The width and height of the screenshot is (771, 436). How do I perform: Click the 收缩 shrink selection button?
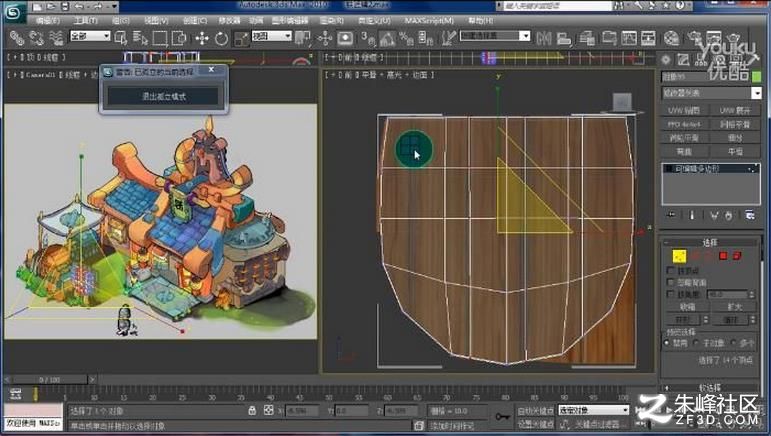coord(687,307)
